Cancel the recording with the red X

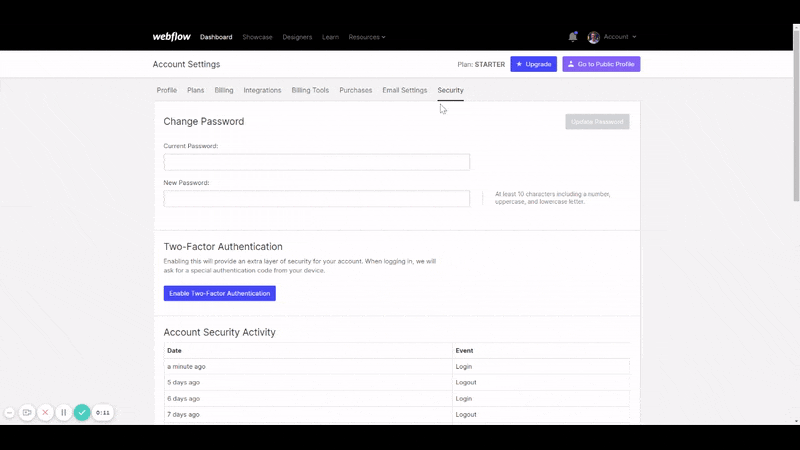pyautogui.click(x=45, y=412)
